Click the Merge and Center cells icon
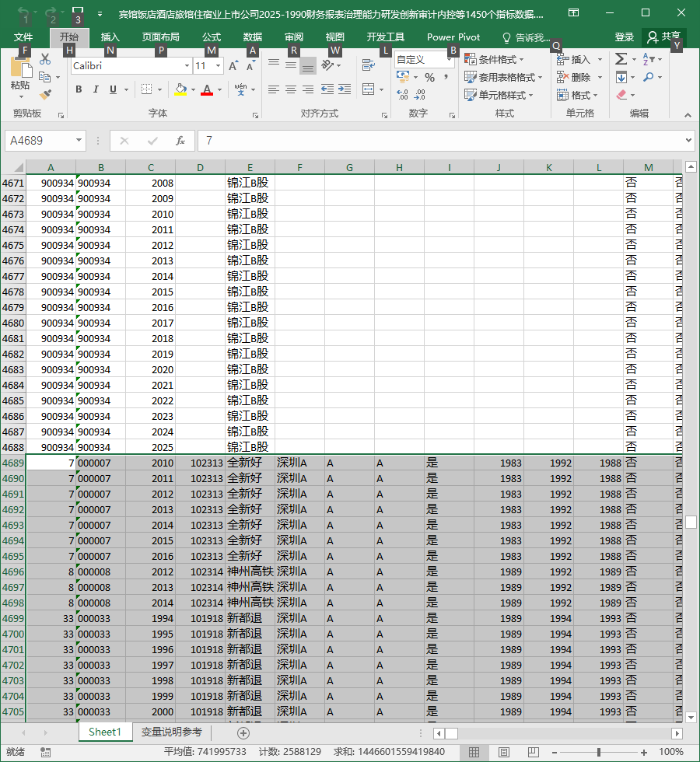Screen dimensions: 700x762 click(x=369, y=89)
